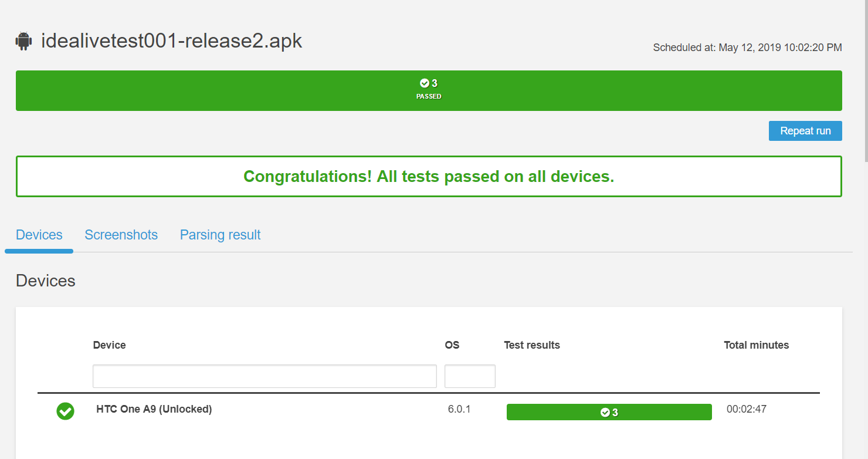This screenshot has height=459, width=868.
Task: Click the scheduled date timestamp
Action: (747, 48)
